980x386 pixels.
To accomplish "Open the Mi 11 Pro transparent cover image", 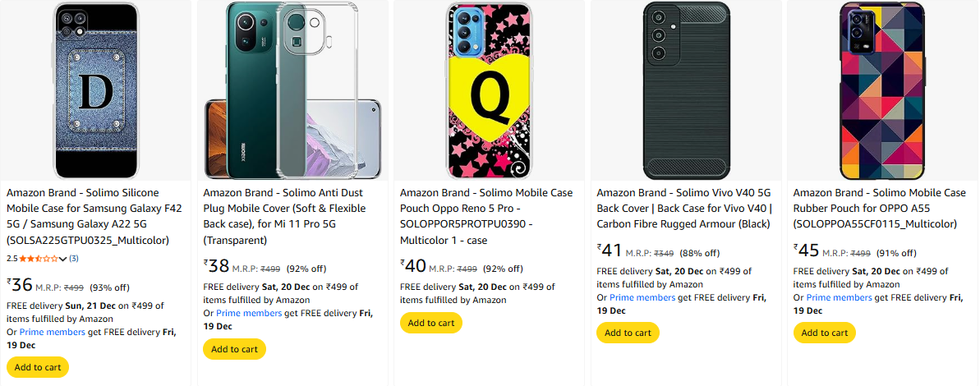I will pos(292,89).
